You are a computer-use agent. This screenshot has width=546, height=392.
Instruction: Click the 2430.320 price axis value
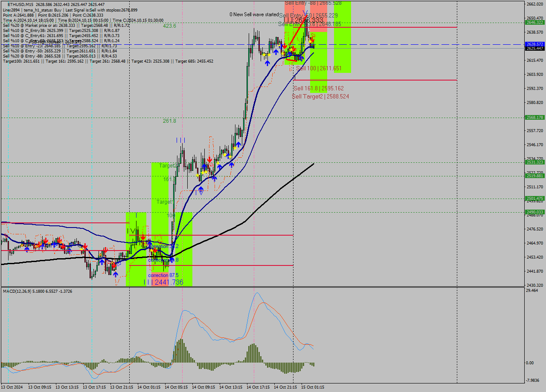[x=534, y=285]
